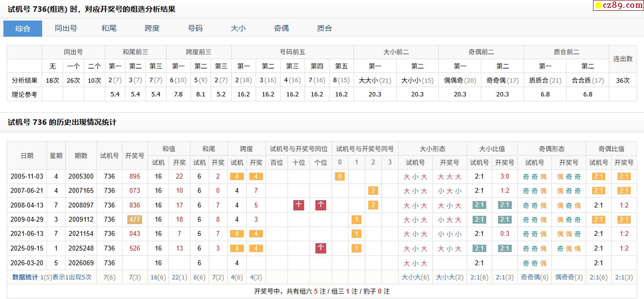Click the orange 1 badge in 2009-04-29 row
This screenshot has width=644, height=299.
click(x=357, y=220)
